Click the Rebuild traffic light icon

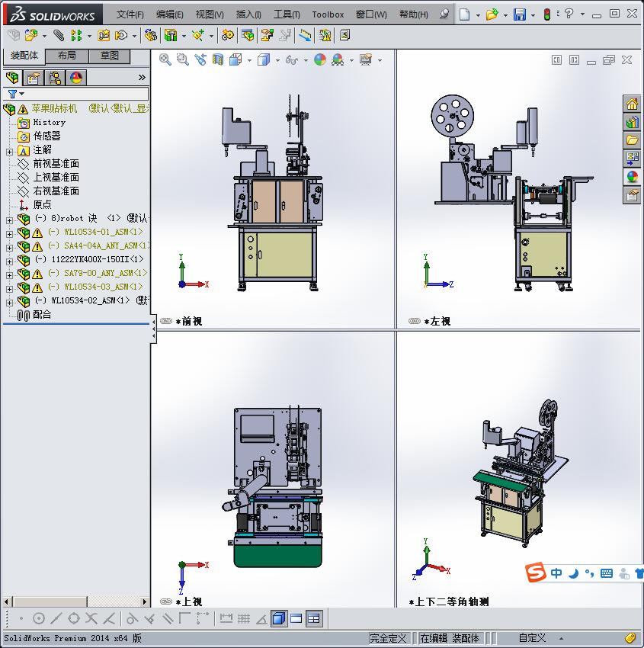(546, 14)
